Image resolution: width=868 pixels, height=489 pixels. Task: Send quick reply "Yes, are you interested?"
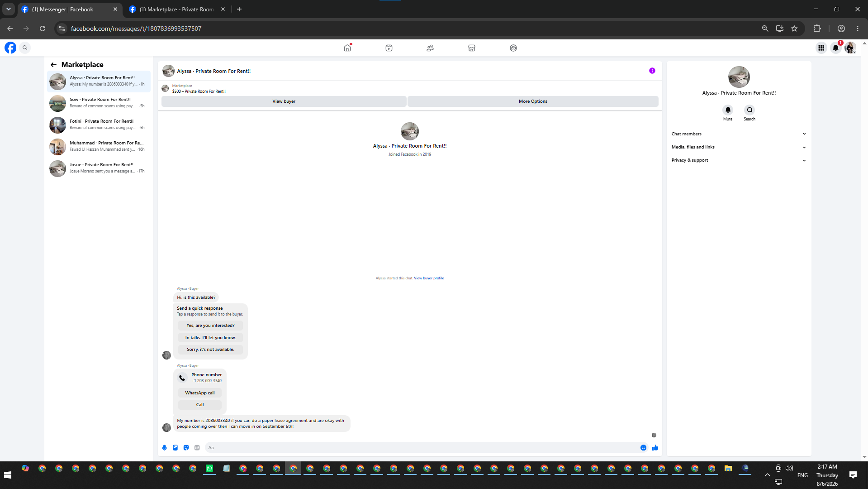coord(210,326)
